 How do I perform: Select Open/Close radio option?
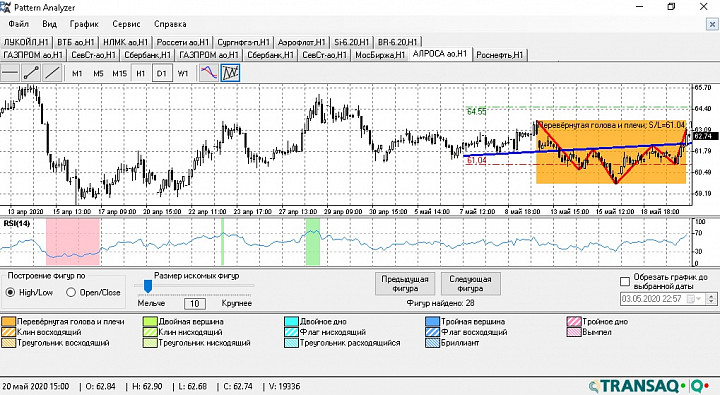[93, 293]
